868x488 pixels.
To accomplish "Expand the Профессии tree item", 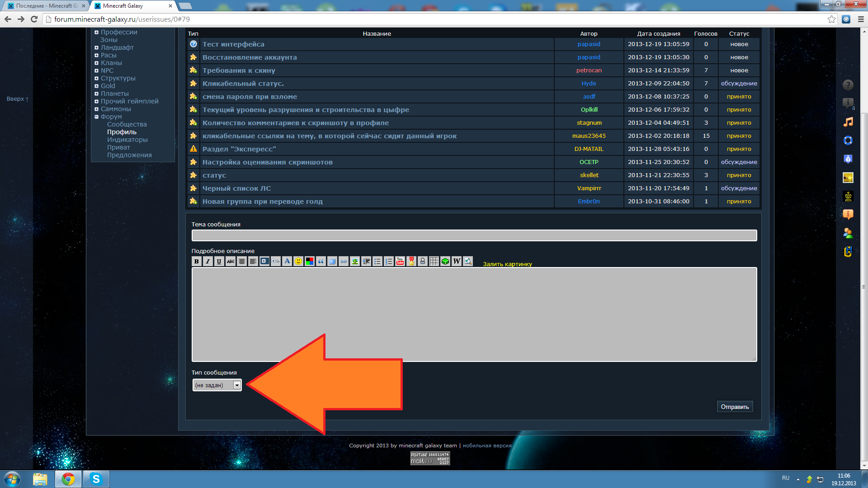I will pyautogui.click(x=96, y=32).
